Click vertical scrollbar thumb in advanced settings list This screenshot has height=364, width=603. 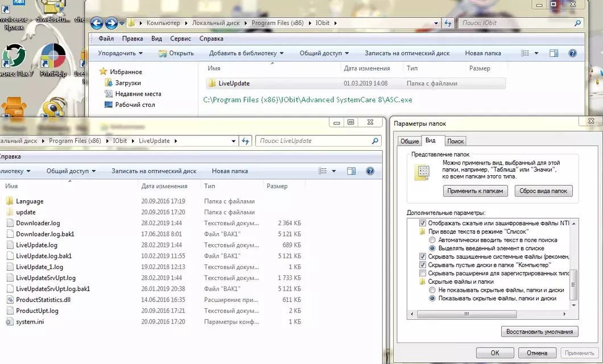coord(573,284)
